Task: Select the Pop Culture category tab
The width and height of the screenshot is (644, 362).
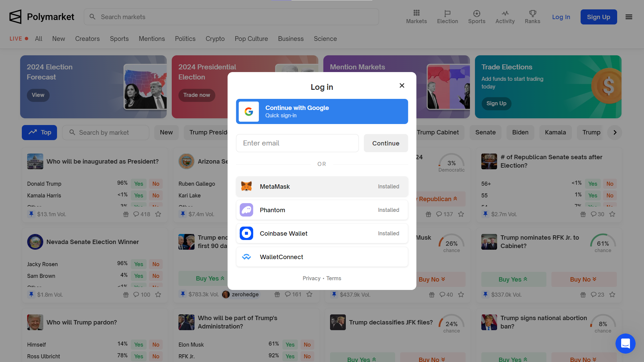Action: click(x=251, y=39)
